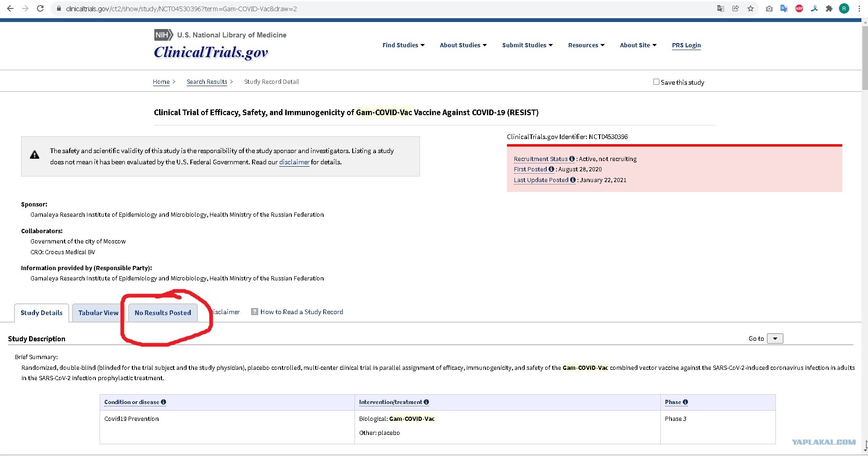Viewport: 868px width, 456px height.
Task: Open the camera screenshot extension
Action: [x=769, y=8]
